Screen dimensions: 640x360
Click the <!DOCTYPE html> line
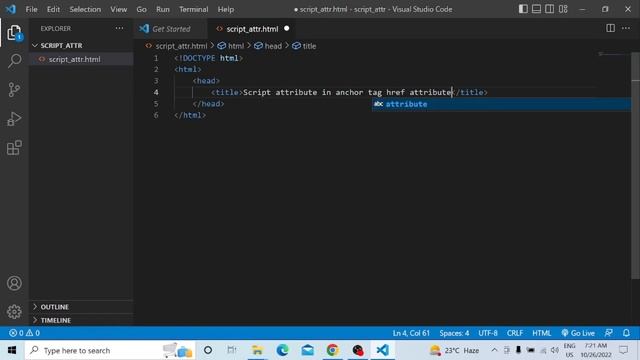(209, 58)
